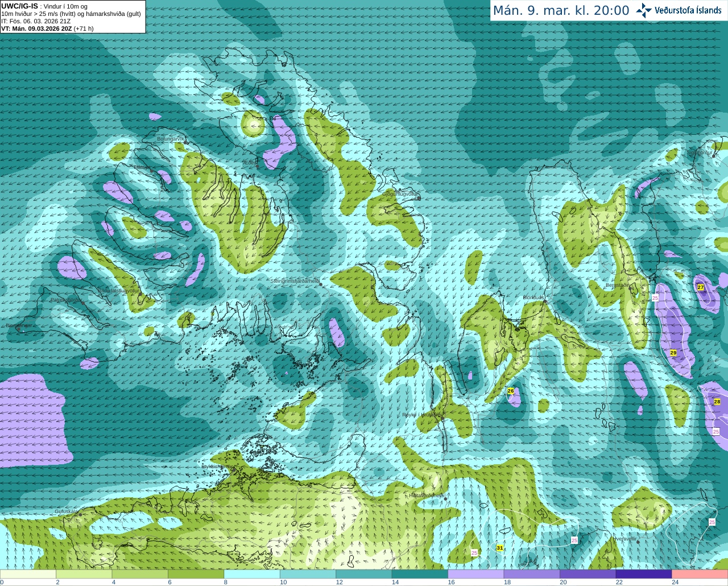728x586 pixels.
Task: Click the legend tick value 12
Action: 339,582
